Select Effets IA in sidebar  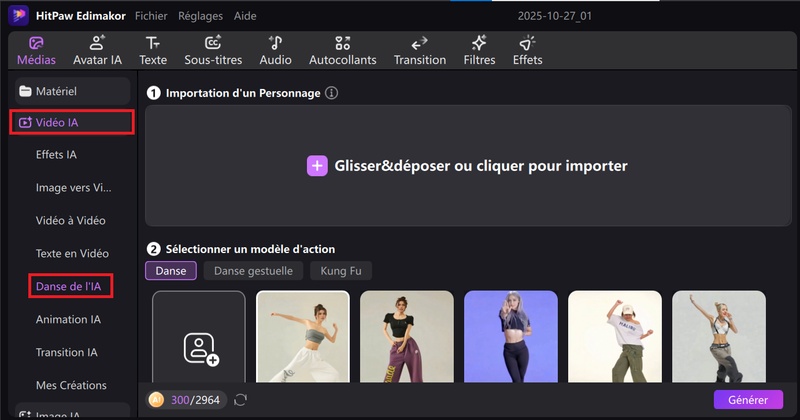[x=56, y=155]
